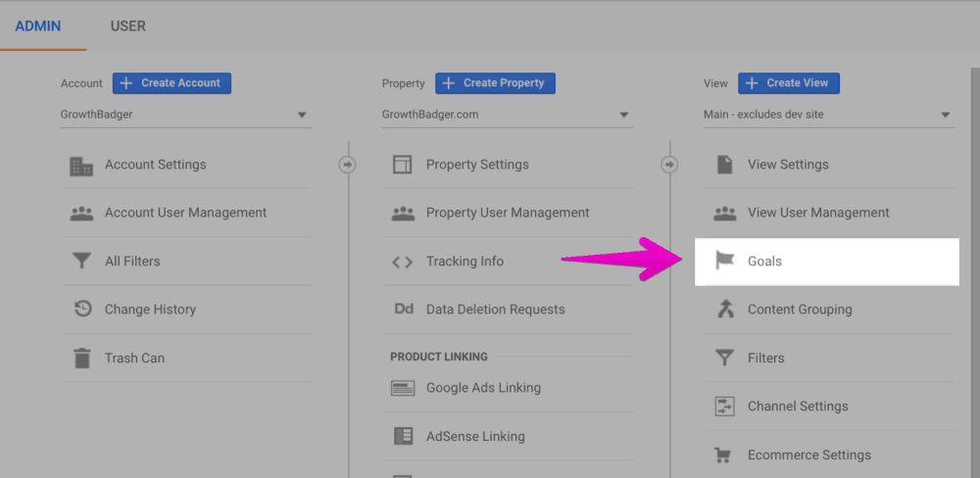Click the Account User Management people icon

click(x=81, y=214)
